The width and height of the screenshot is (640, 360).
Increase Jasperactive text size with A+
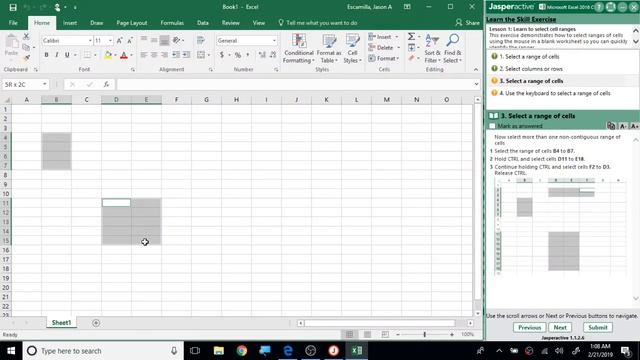click(634, 126)
